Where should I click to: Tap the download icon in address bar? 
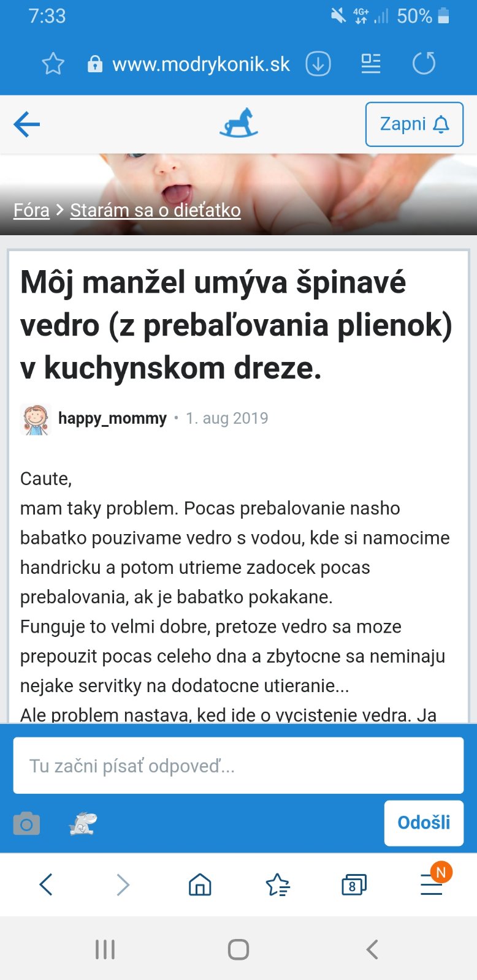[318, 64]
